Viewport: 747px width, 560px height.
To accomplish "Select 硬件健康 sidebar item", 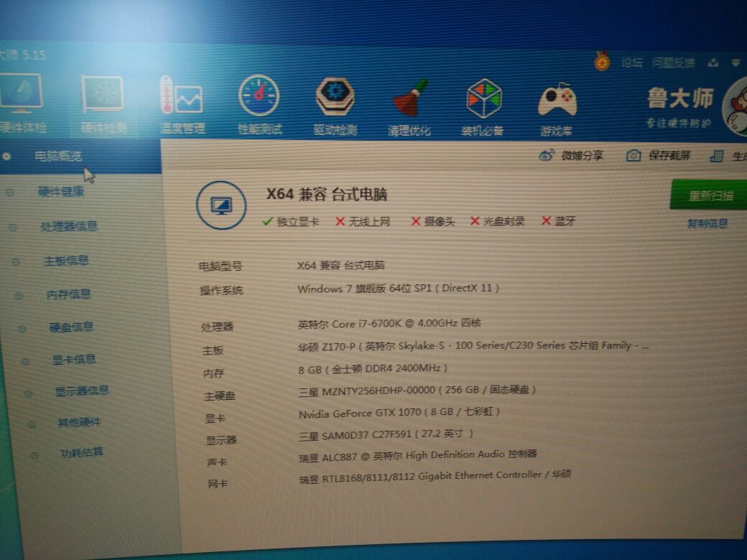I will coord(61,192).
